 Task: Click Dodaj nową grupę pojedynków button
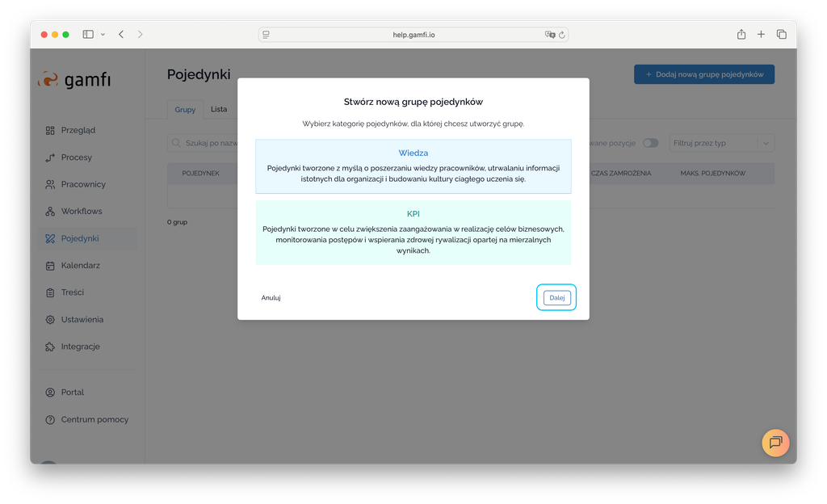point(704,74)
